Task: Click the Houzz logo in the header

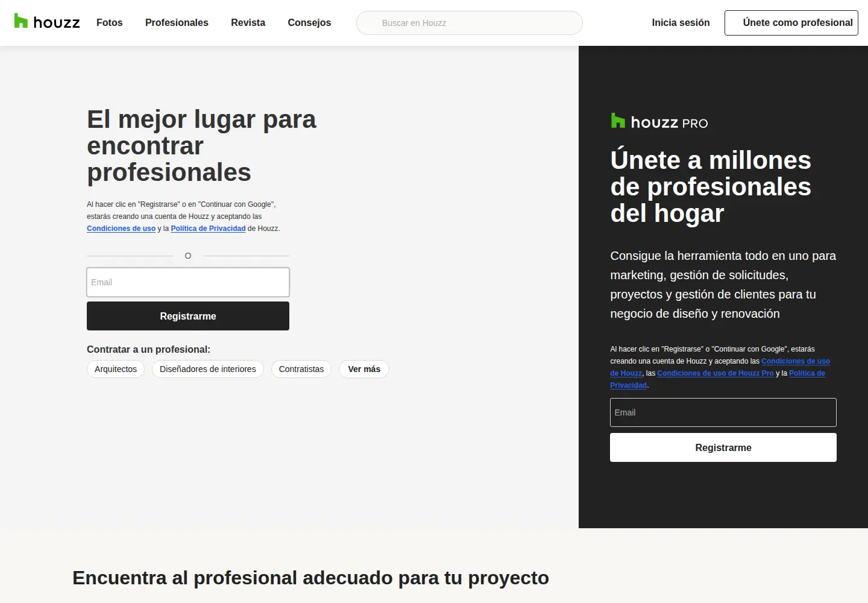Action: click(x=47, y=22)
